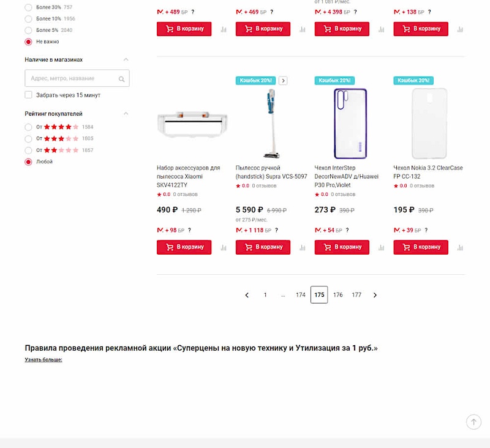Click store address search input field
The image size is (490, 448).
coord(70,78)
